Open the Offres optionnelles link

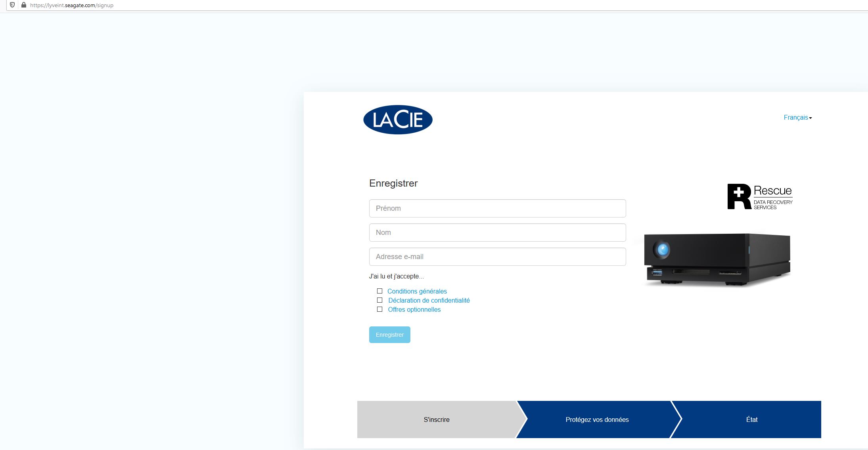click(x=414, y=309)
